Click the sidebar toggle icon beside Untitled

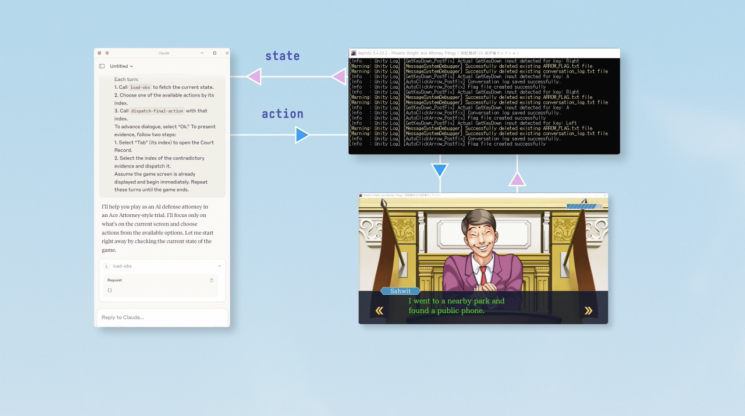[102, 66]
